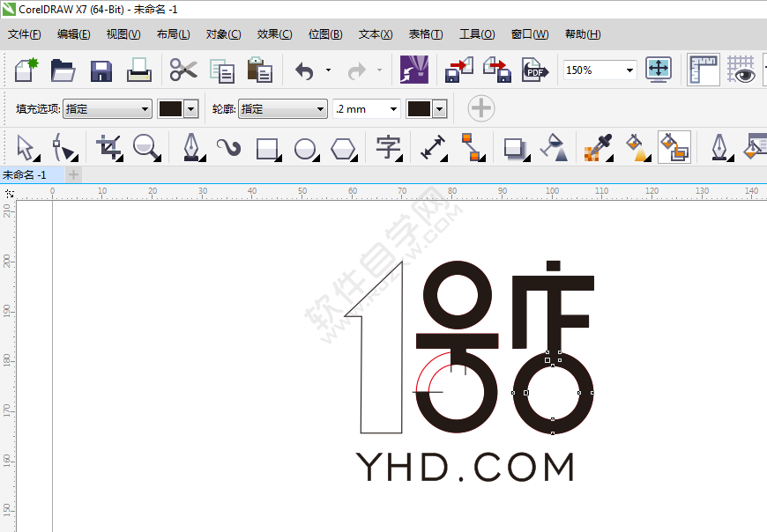Open the 文件(F) menu

click(25, 34)
